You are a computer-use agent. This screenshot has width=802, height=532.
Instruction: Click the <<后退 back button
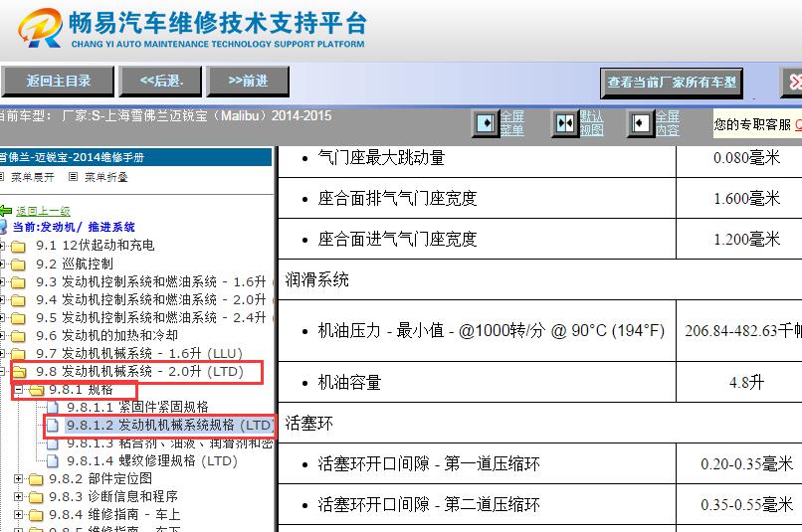[x=160, y=82]
